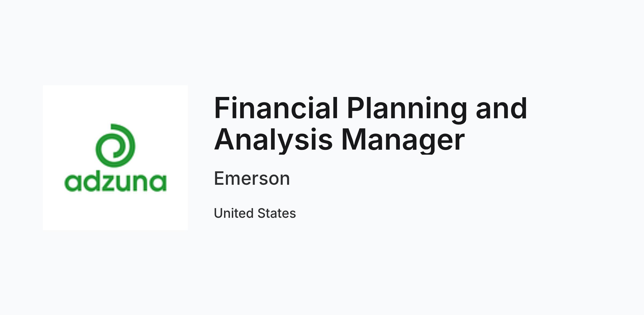Click the green Adzuna spiral icon

coord(115,145)
